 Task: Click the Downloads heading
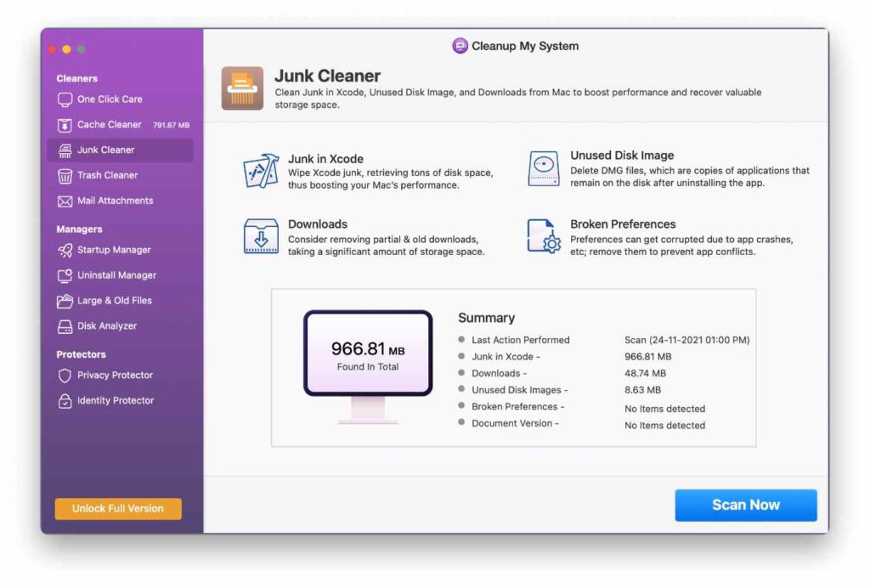(x=318, y=224)
